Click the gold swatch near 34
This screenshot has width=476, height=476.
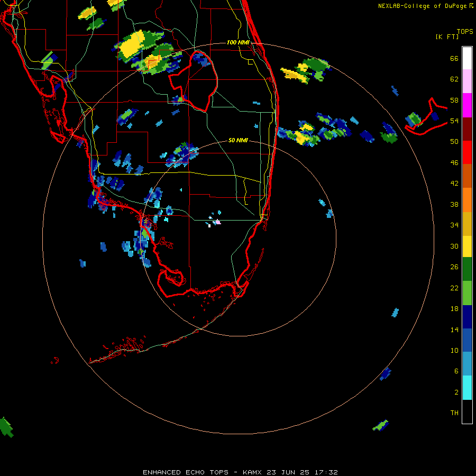click(467, 224)
